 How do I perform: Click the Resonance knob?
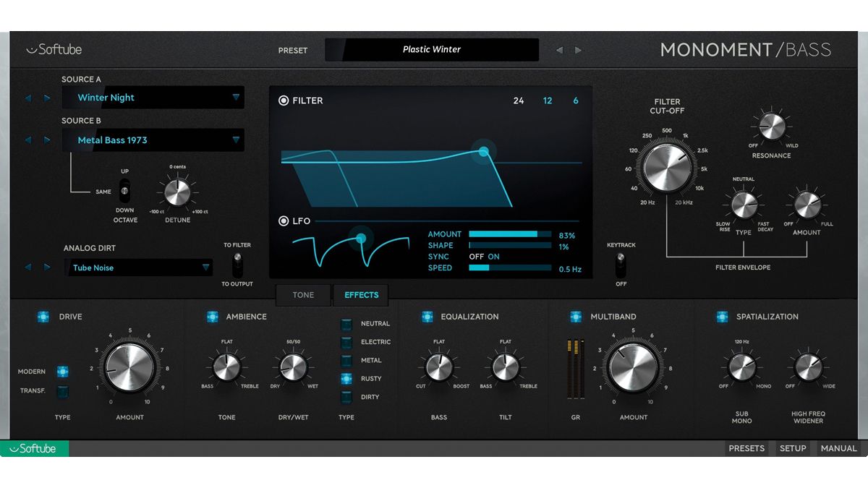coord(771,127)
